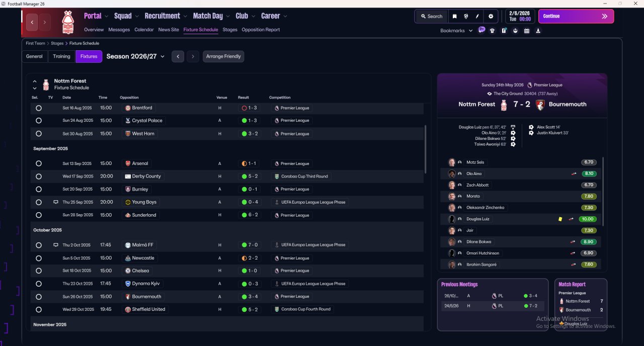Open the News Site sub-menu item
This screenshot has height=346, width=644.
169,30
